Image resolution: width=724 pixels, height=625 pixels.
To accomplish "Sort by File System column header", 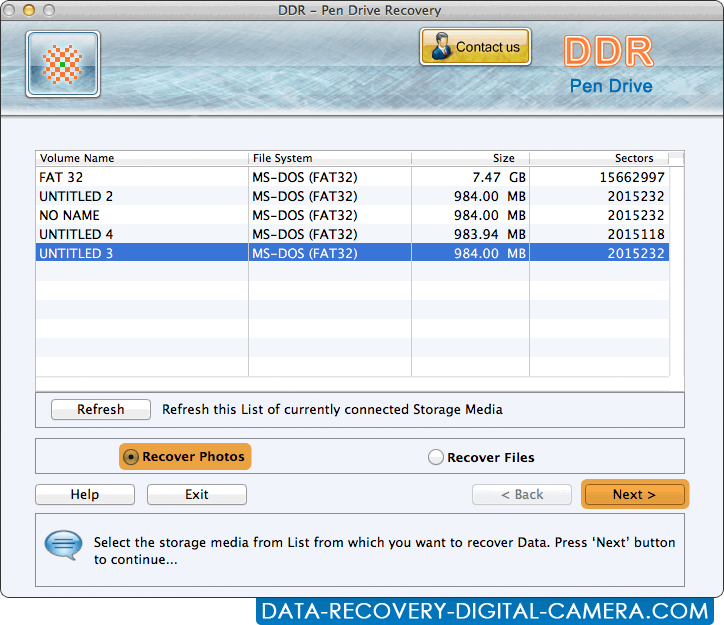I will point(330,158).
